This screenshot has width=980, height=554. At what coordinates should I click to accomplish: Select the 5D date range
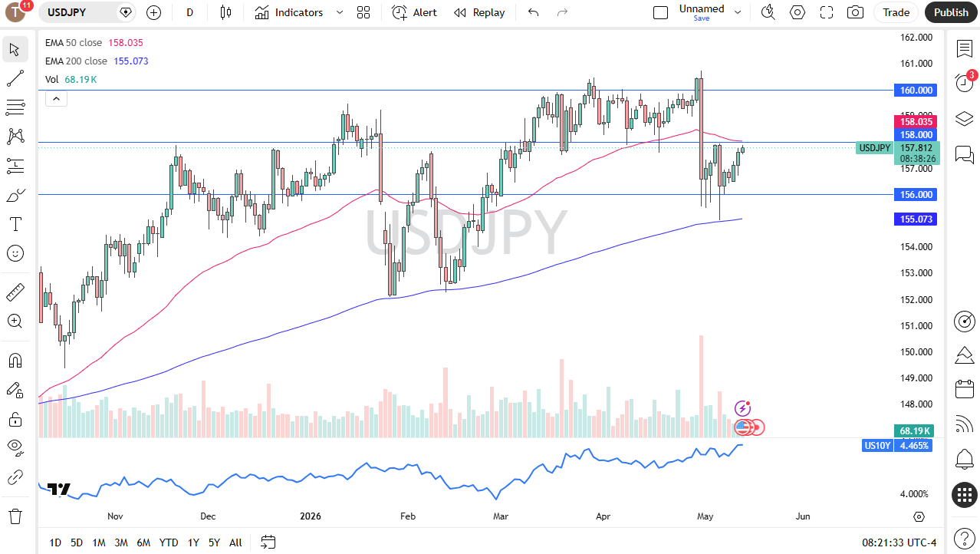[77, 542]
